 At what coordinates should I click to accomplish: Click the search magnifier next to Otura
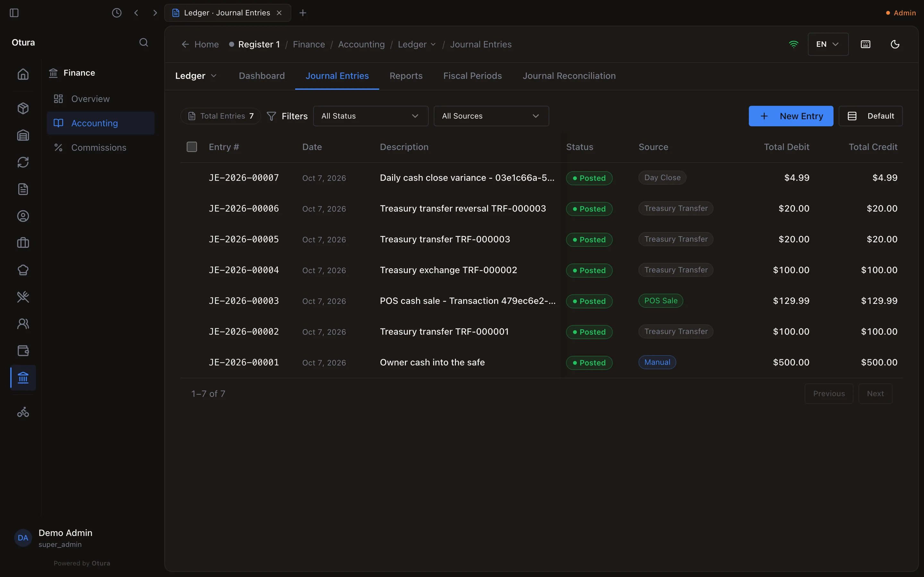tap(143, 42)
